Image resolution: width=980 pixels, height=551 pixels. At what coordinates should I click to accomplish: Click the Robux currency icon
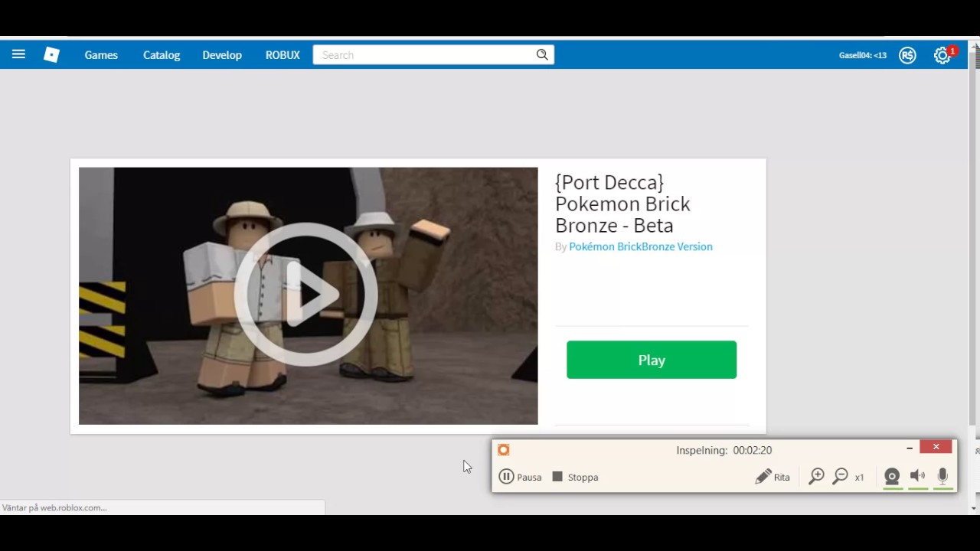click(907, 55)
